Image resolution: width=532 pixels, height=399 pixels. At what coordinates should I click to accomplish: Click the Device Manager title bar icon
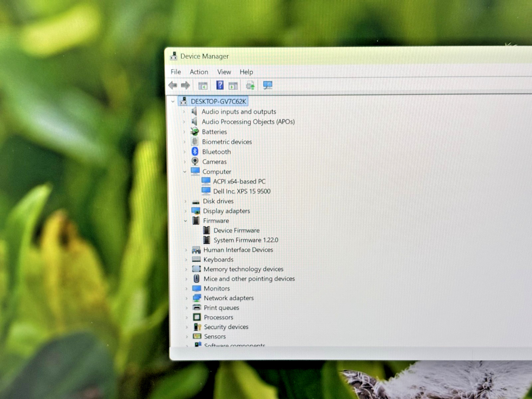click(x=174, y=56)
